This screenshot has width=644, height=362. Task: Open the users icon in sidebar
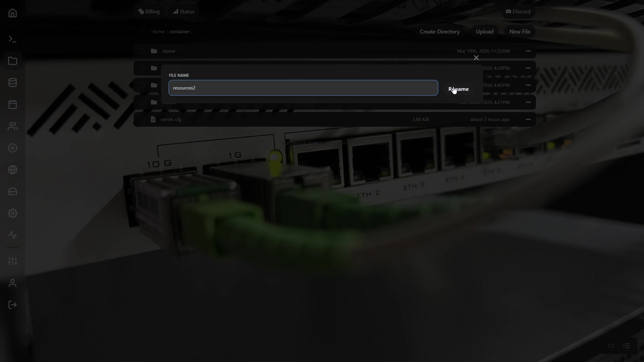click(x=12, y=126)
